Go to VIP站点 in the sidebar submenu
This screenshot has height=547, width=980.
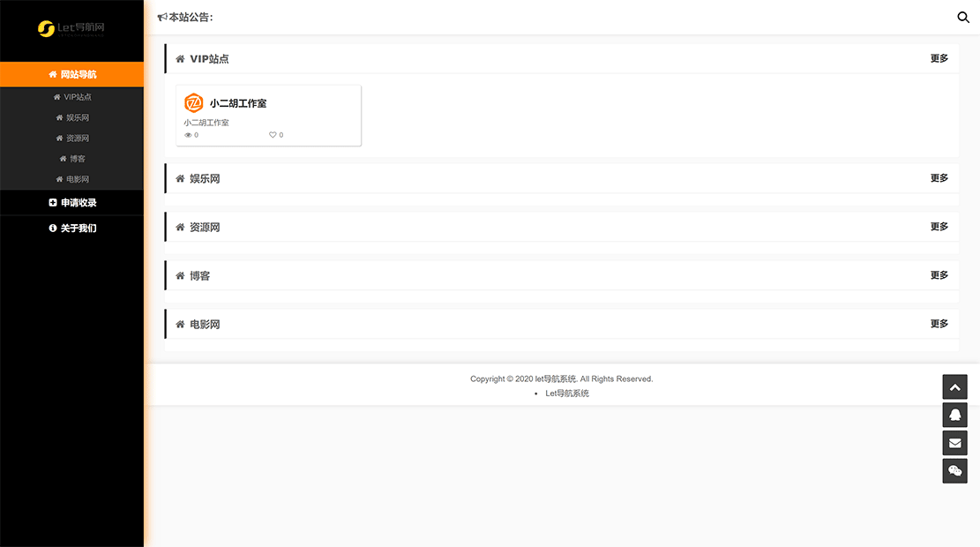[72, 97]
